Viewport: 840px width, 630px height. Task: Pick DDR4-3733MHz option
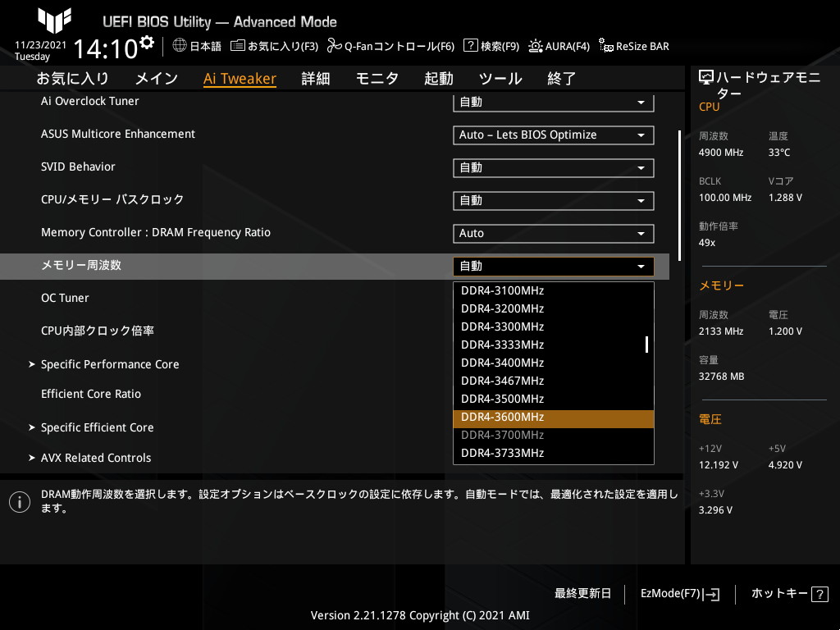pyautogui.click(x=554, y=453)
